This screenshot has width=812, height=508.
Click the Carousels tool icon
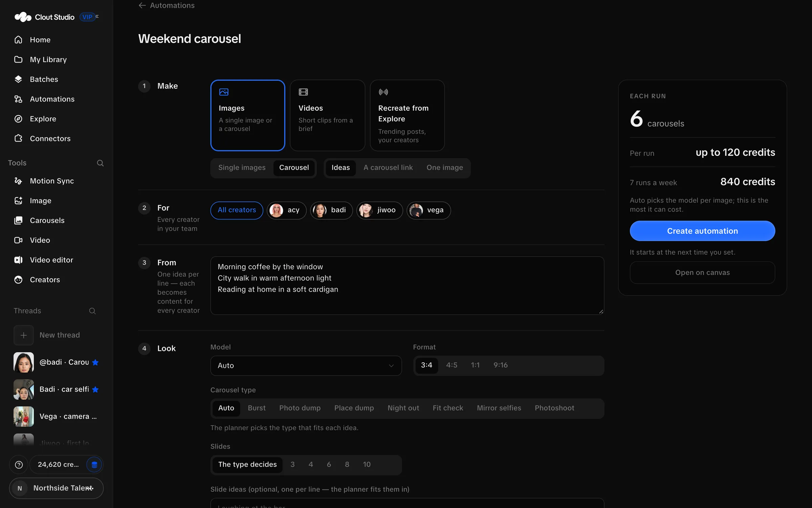tap(18, 220)
